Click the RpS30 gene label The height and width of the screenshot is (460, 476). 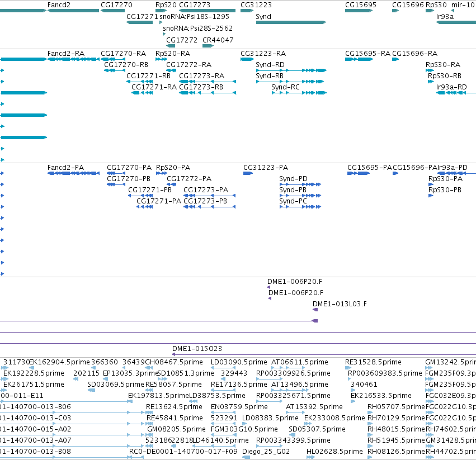pos(436,5)
